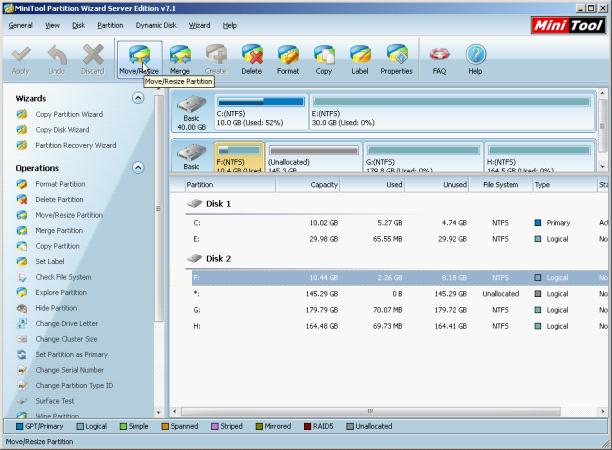Open the FAQ lifebuoy icon
Screen dimensions: 612x450
[439, 55]
